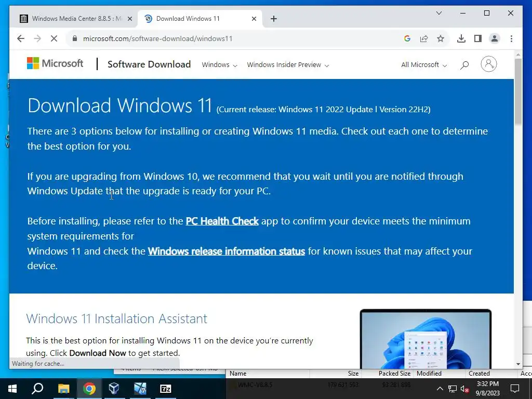The height and width of the screenshot is (399, 532).
Task: Click the page vertical scrollbar thumb
Action: (518, 91)
